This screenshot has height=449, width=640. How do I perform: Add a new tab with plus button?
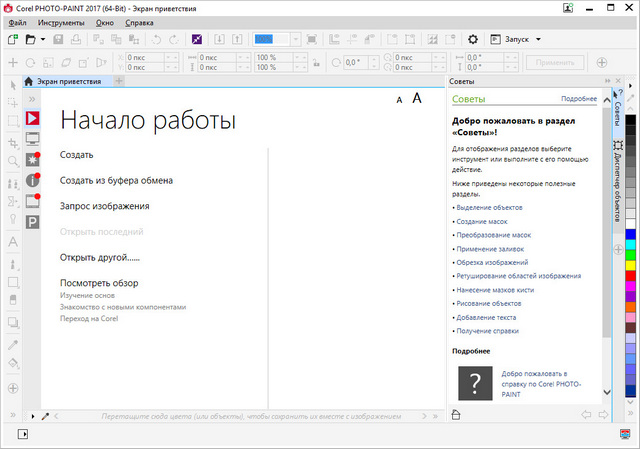point(119,81)
